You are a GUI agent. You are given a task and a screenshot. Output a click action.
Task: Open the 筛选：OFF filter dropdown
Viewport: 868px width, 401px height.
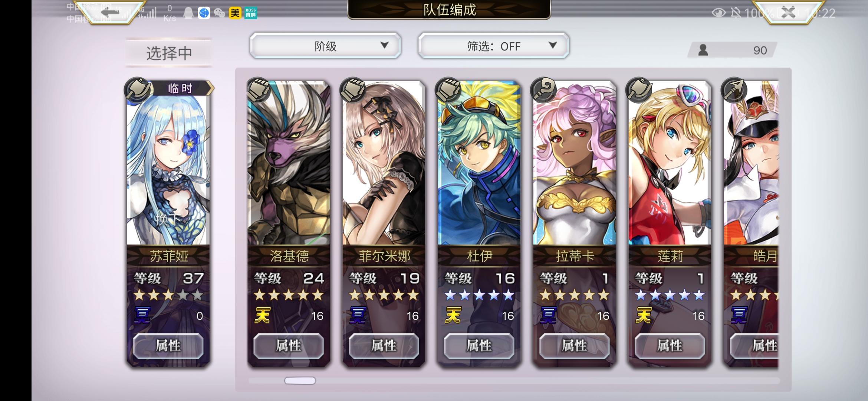[493, 46]
